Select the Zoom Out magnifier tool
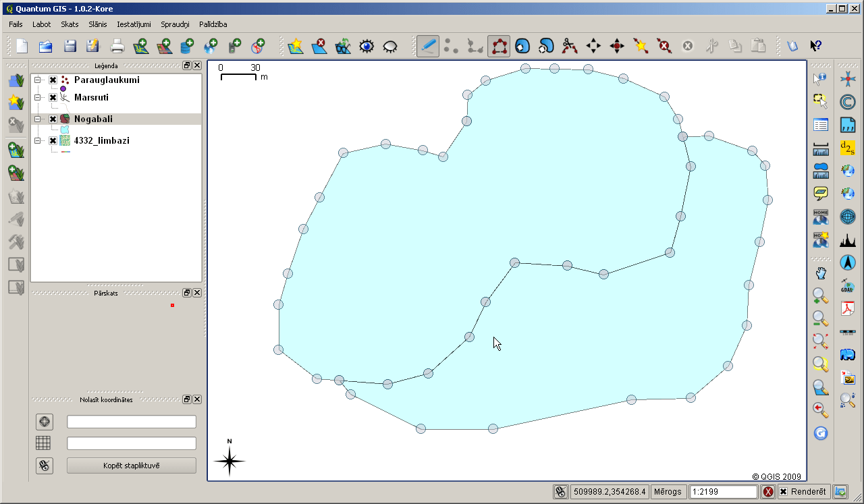864x504 pixels. tap(820, 318)
